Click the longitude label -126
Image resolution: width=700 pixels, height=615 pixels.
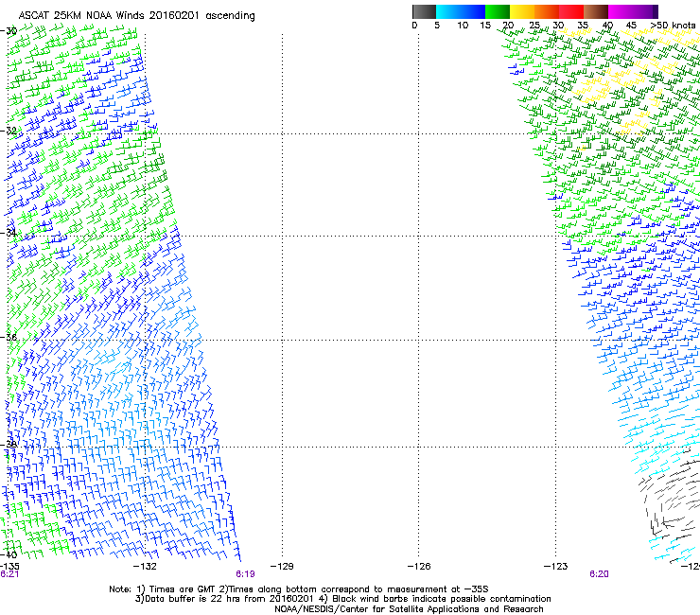coord(419,567)
